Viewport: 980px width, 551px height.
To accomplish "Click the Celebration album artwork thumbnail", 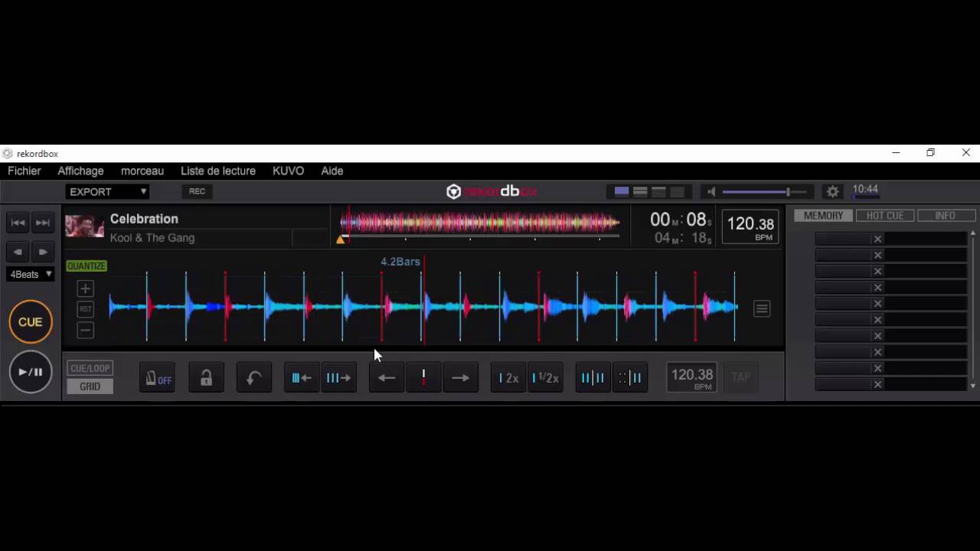I will (84, 227).
